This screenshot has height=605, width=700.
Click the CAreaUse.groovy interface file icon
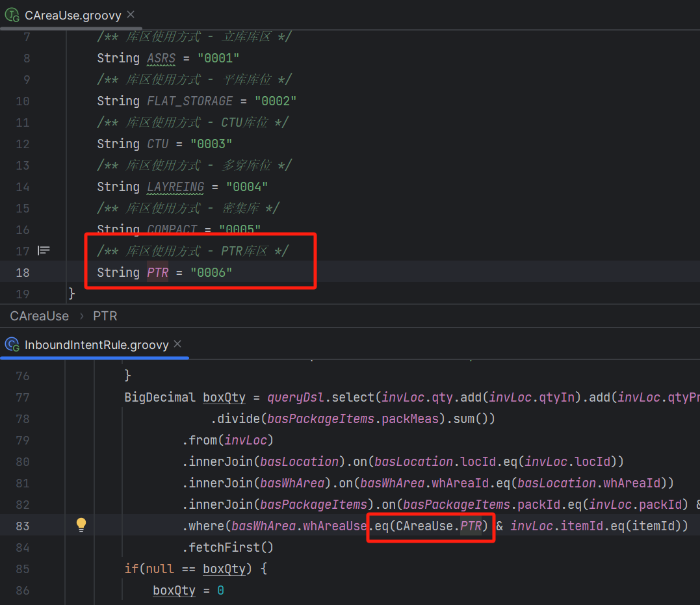(x=12, y=15)
